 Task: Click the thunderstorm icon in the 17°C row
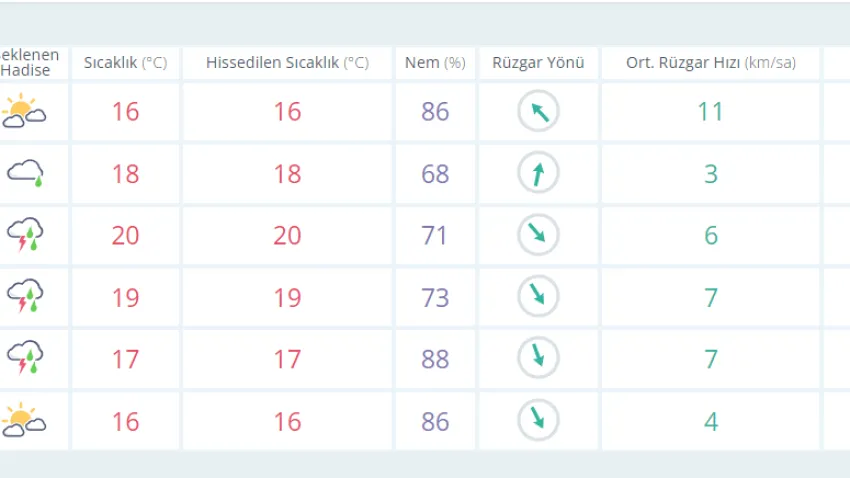click(x=25, y=358)
